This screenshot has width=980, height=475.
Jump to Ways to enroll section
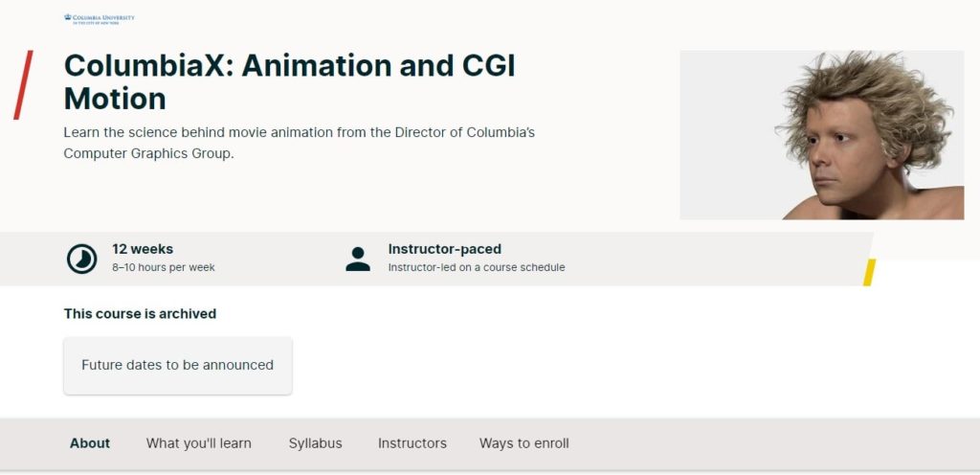(x=523, y=443)
